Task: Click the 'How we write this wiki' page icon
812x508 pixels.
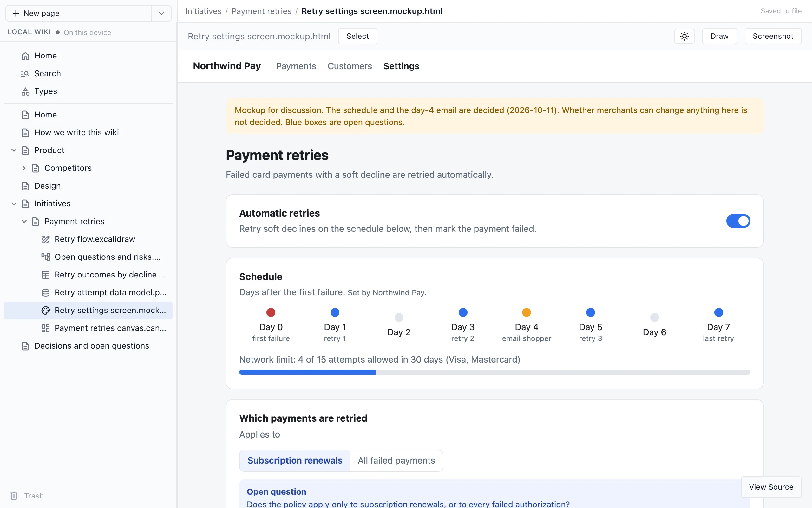Action: tap(25, 133)
